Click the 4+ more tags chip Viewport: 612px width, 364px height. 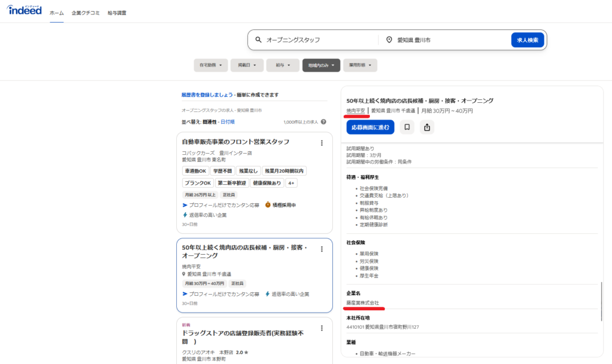291,183
